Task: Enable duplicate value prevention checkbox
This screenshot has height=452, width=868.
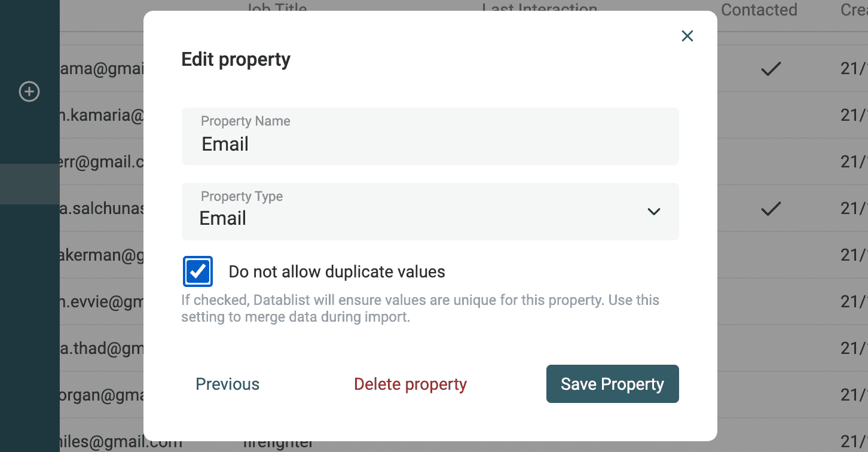Action: point(197,271)
